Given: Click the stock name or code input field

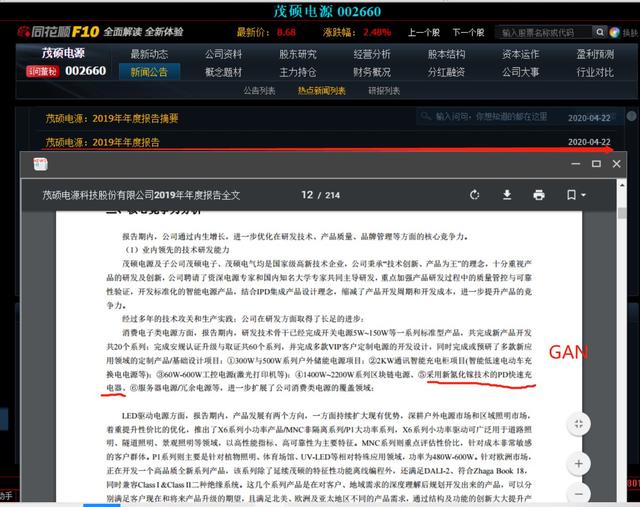Looking at the screenshot, I should point(544,32).
